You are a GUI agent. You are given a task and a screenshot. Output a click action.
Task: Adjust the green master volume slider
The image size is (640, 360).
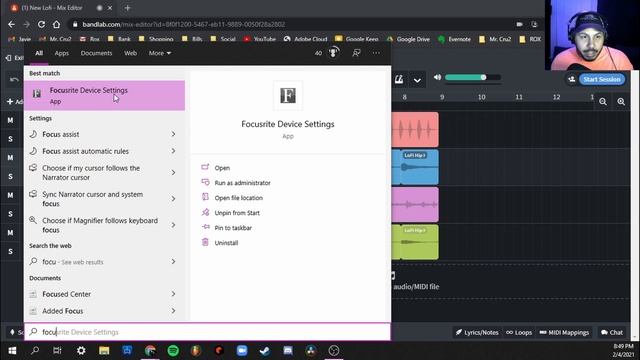pos(472,77)
